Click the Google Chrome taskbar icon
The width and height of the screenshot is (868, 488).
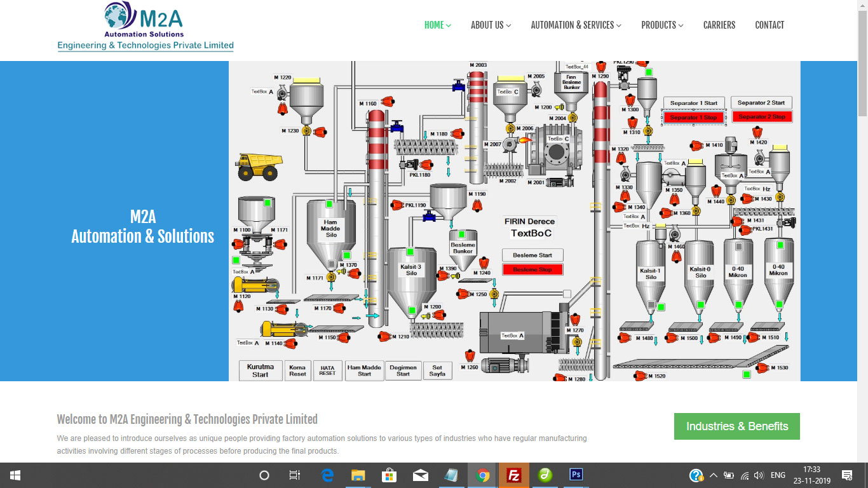(x=483, y=475)
